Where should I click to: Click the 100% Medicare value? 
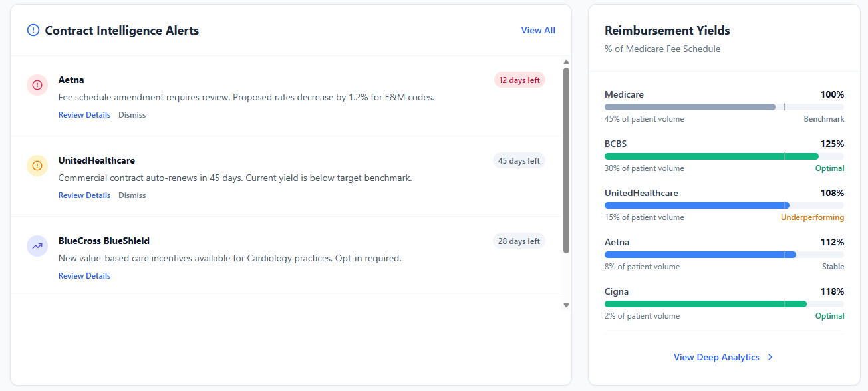tap(832, 95)
